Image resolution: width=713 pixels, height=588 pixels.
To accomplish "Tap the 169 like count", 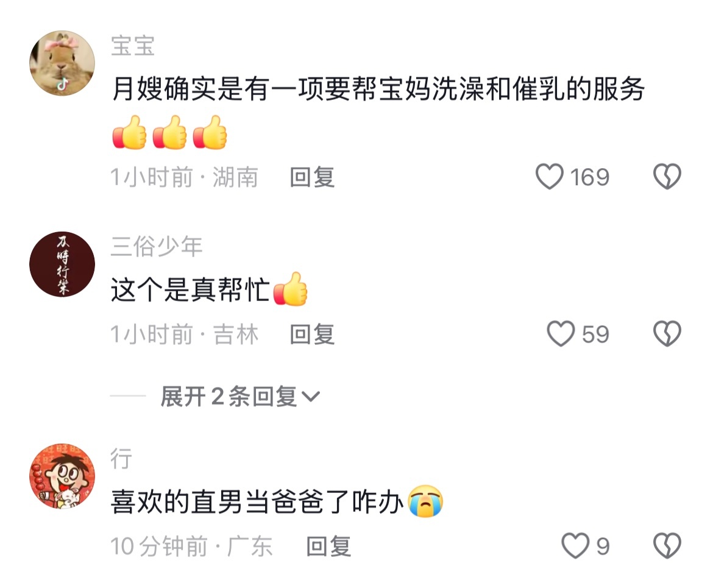I will pos(590,177).
